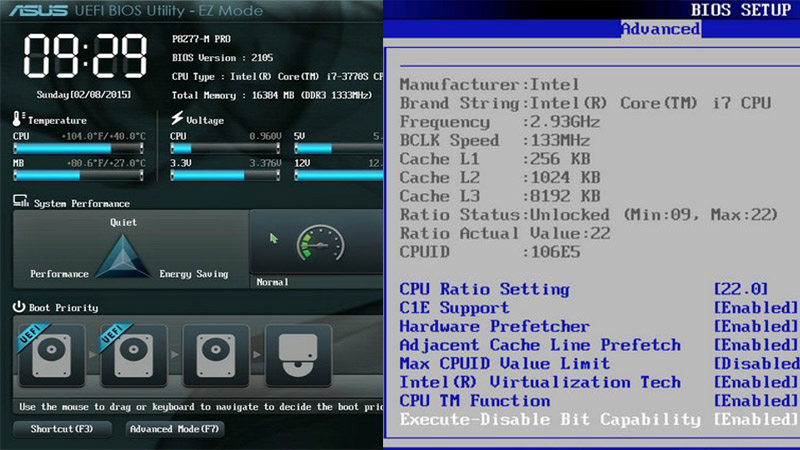Select Energy Saving mode
Screen dimensions: 800x450
194,274
